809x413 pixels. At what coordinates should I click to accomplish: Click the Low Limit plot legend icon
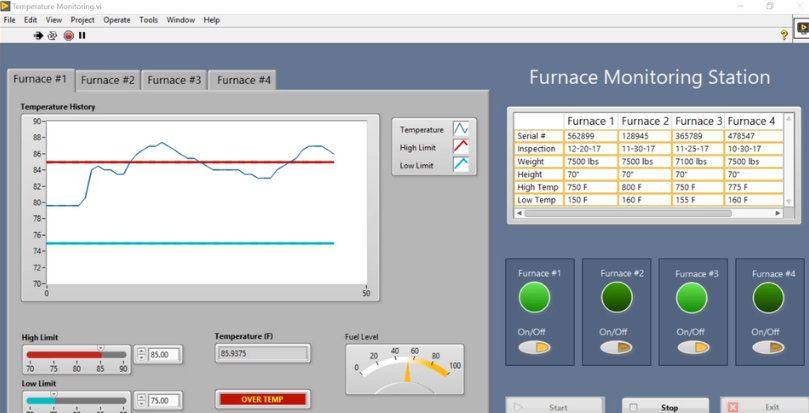pos(461,164)
